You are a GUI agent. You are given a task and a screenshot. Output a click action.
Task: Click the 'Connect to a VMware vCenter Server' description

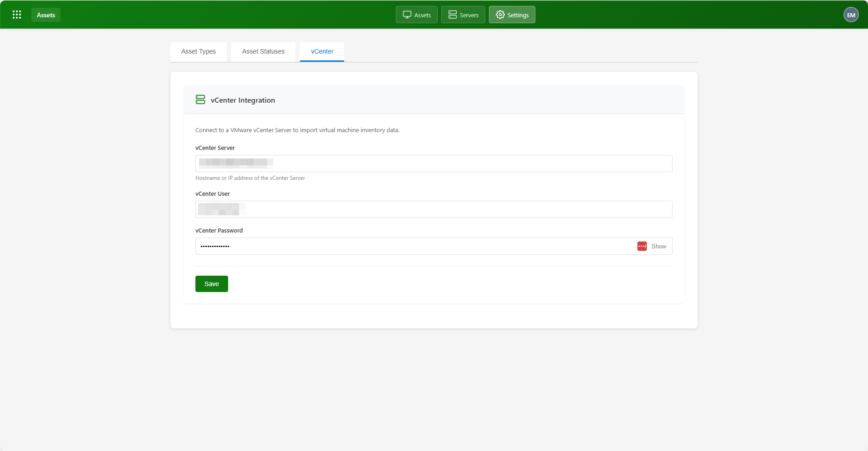(x=297, y=130)
